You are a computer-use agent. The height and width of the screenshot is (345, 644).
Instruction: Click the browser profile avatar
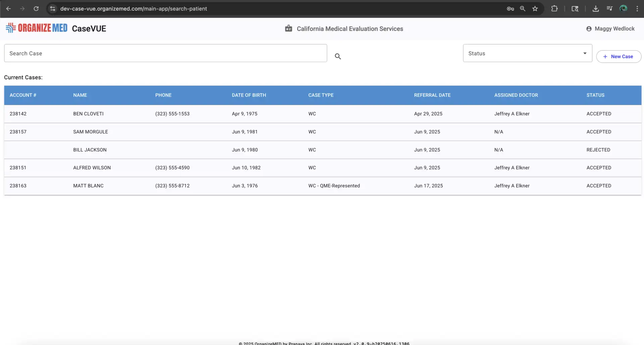(624, 8)
